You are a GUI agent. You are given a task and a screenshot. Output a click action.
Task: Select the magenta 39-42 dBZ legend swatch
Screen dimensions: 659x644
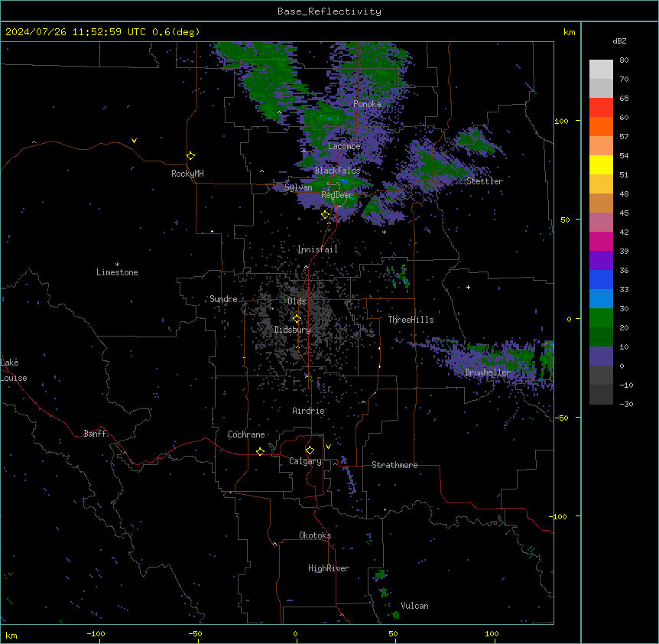(x=601, y=241)
